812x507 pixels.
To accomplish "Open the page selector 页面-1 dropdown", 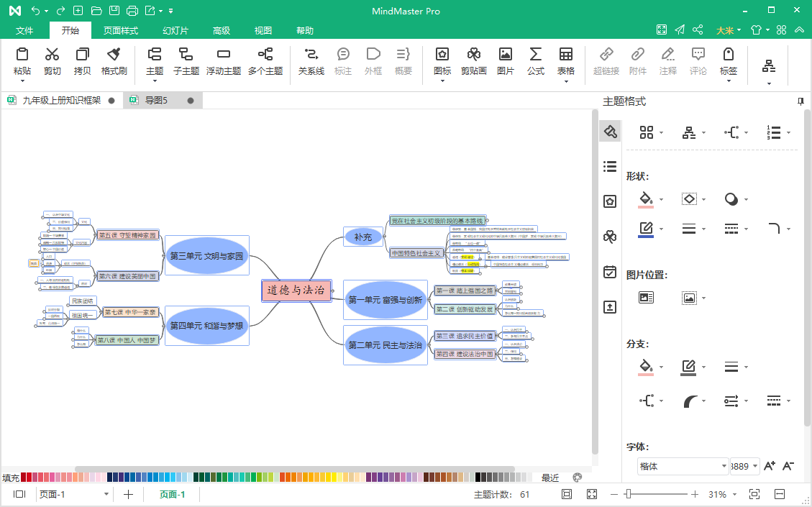I will pyautogui.click(x=106, y=494).
